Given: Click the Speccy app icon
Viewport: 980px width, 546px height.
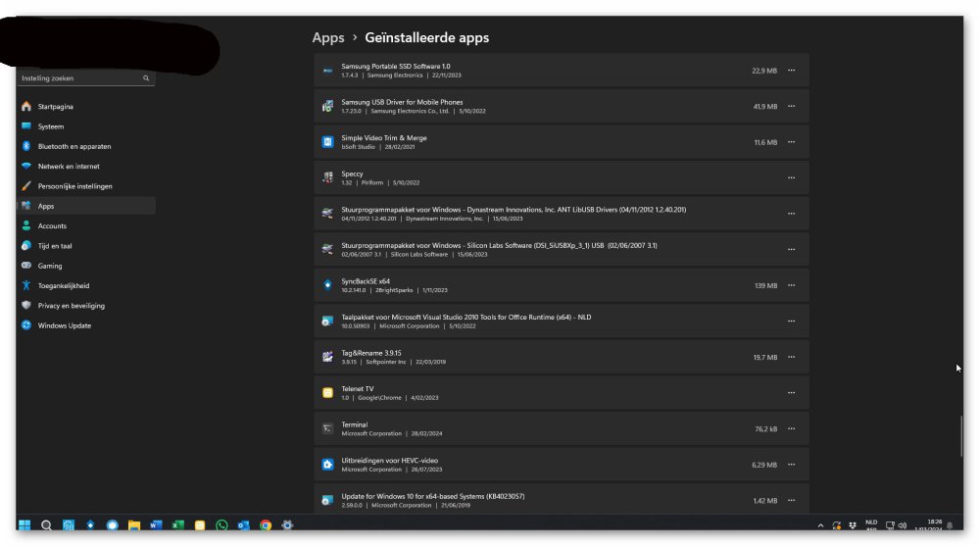Looking at the screenshot, I should 328,177.
